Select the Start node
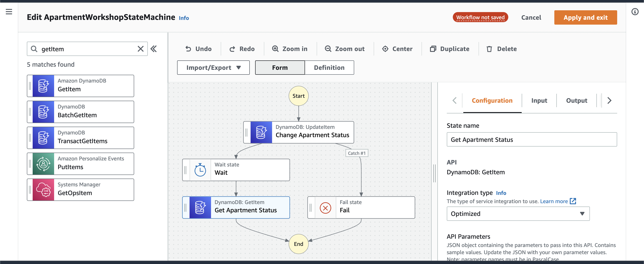 (299, 96)
